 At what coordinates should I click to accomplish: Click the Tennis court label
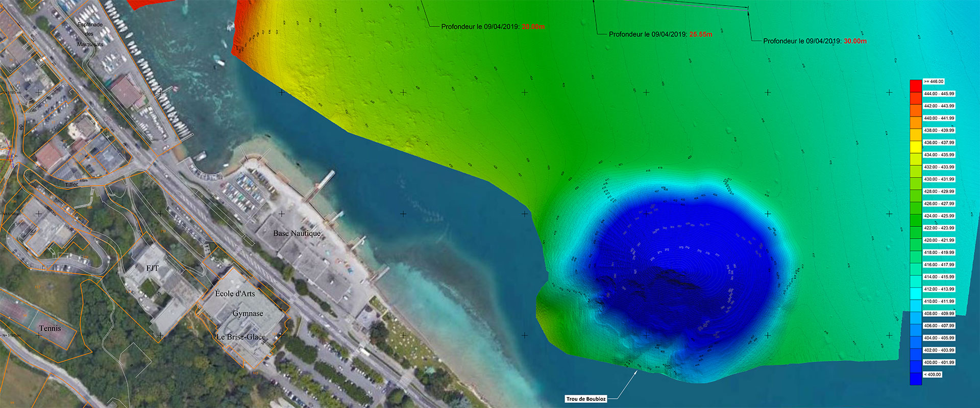click(50, 328)
